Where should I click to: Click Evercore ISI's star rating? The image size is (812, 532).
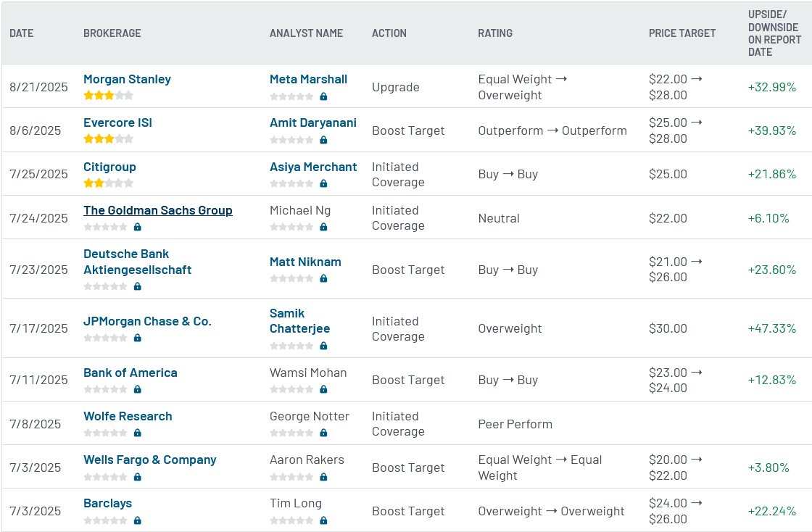[x=108, y=139]
